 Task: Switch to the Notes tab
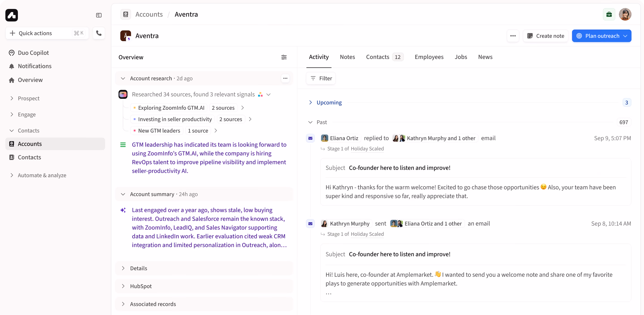(x=347, y=57)
